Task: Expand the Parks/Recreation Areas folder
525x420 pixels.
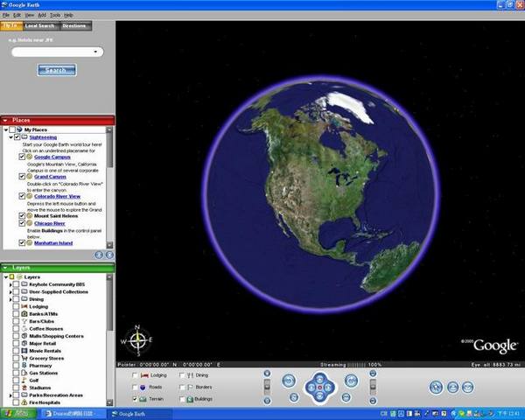Action: (10, 395)
